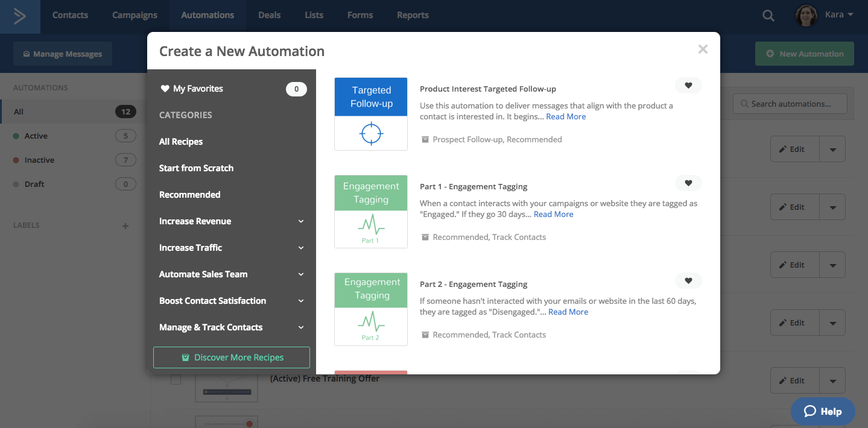Click the ActiveCampaign logo
868x428 pixels.
19,16
